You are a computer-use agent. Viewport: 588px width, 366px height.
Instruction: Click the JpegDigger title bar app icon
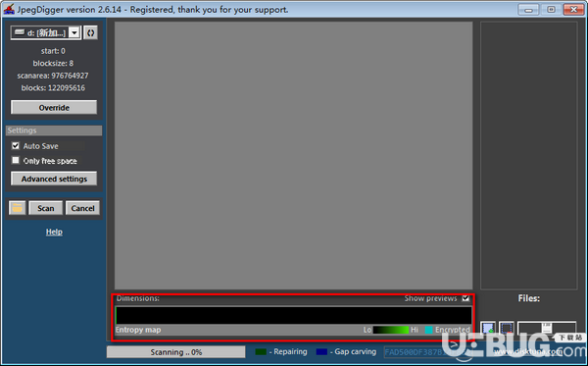pos(9,10)
